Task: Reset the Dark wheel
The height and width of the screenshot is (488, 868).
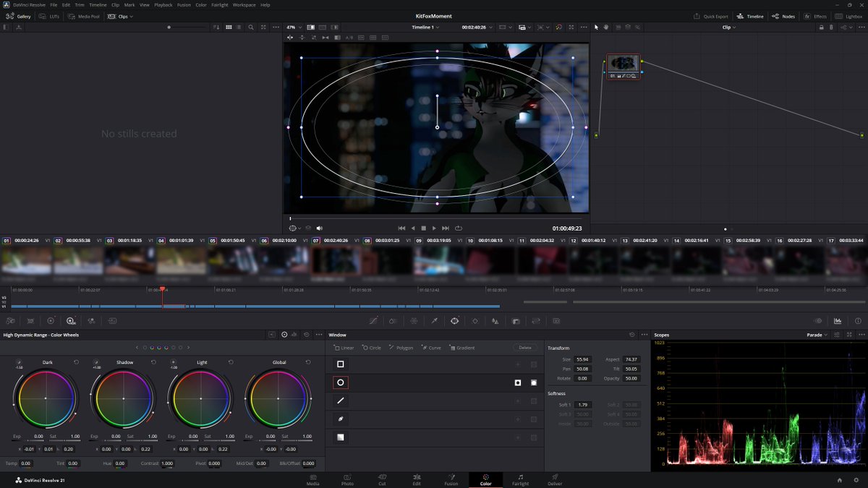Action: click(76, 362)
